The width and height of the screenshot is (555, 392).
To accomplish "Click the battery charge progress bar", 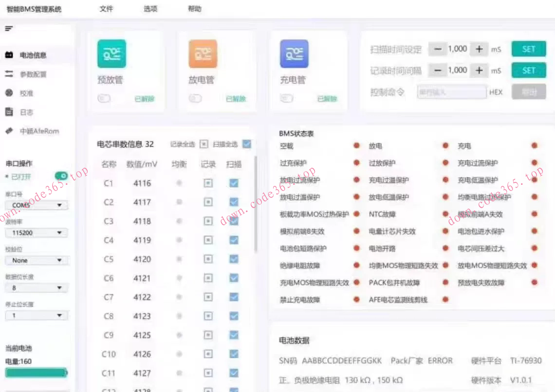I will point(36,372).
